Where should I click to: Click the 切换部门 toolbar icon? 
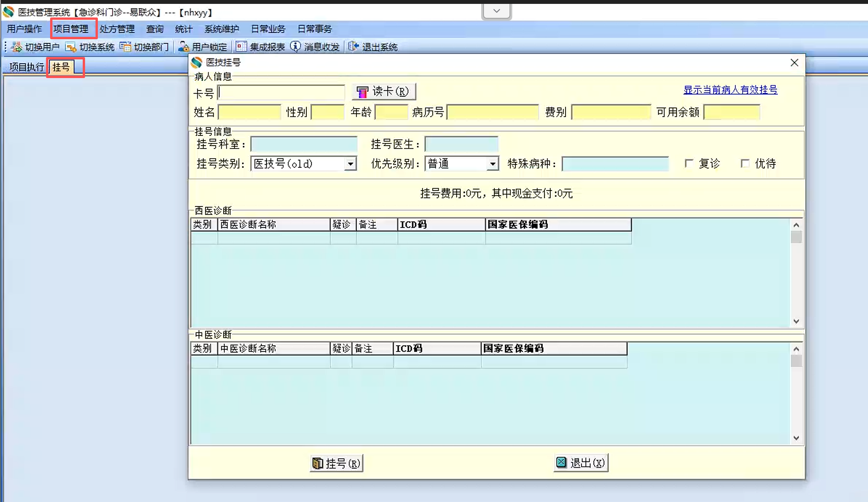click(125, 47)
